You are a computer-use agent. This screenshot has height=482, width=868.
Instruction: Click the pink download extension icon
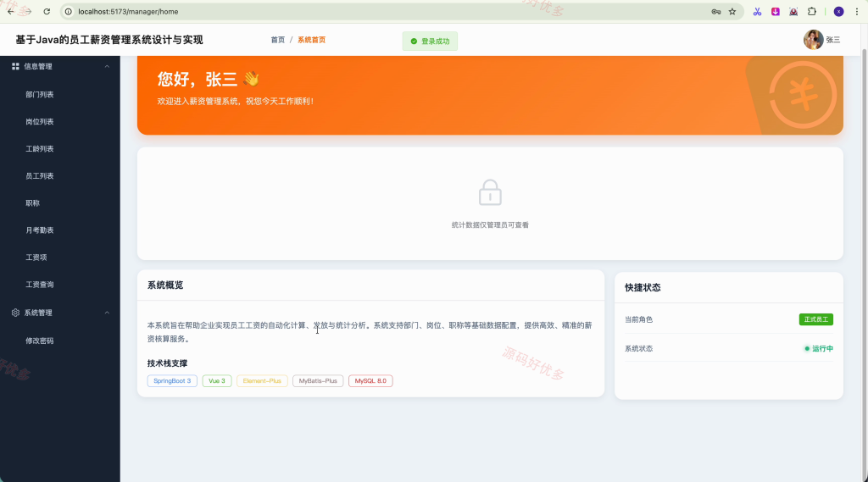(x=776, y=12)
